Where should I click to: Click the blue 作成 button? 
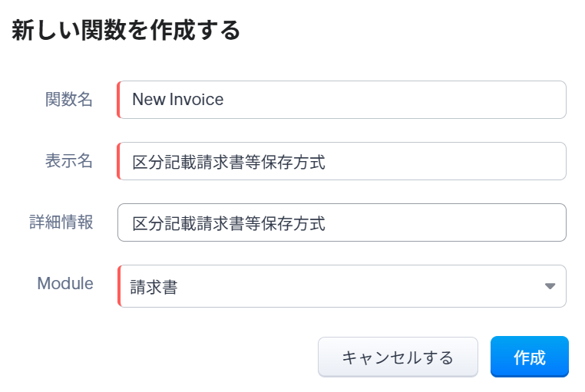[529, 357]
